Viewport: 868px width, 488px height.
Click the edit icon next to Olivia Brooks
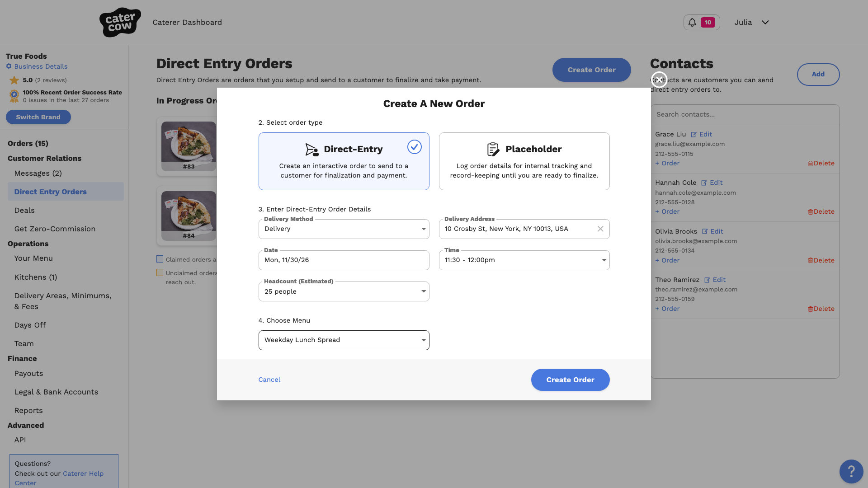(705, 231)
